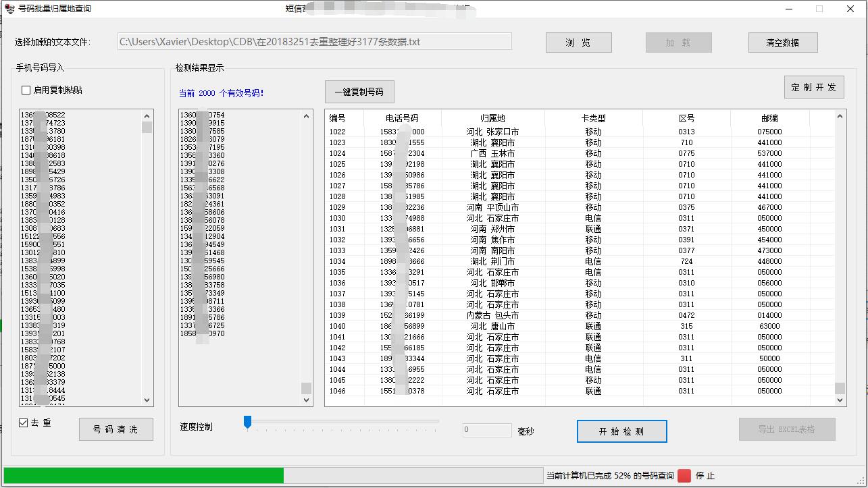The height and width of the screenshot is (488, 868).
Task: Enable the 启用复制粘贴 checkbox
Action: point(26,90)
